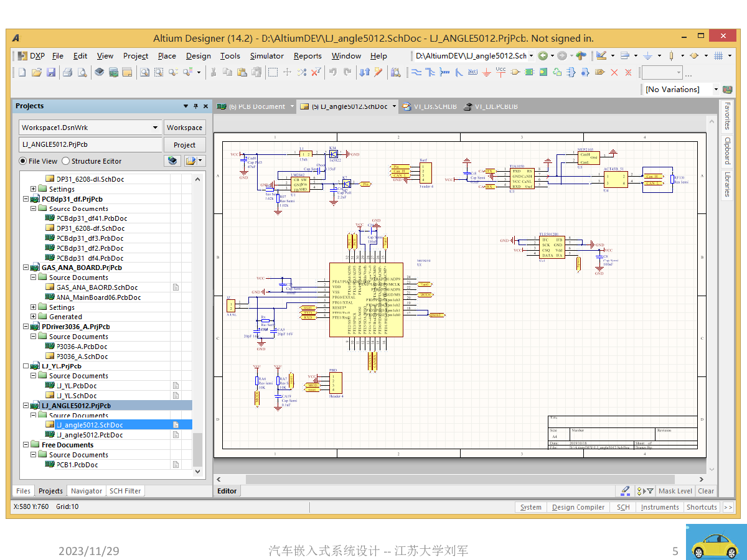
Task: Switch to the Navigator panel tab
Action: pyautogui.click(x=87, y=491)
